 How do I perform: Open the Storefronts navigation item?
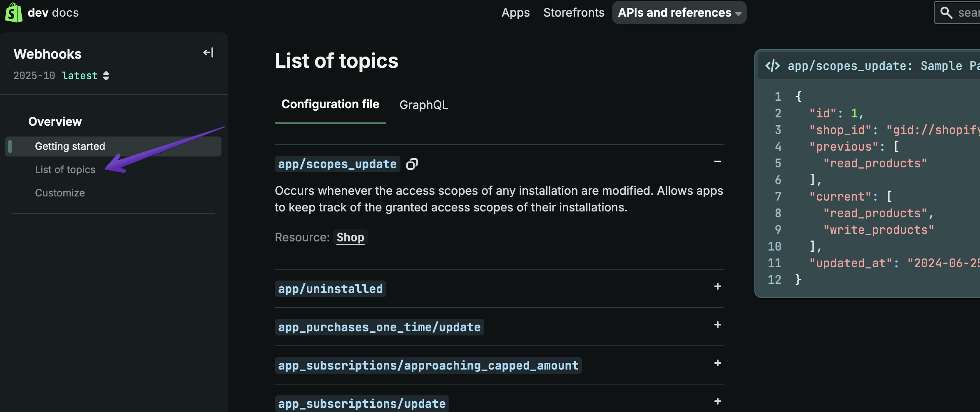(x=574, y=12)
